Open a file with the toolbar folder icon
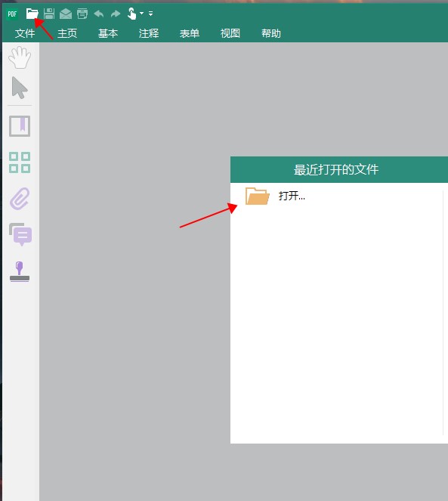 click(x=32, y=14)
